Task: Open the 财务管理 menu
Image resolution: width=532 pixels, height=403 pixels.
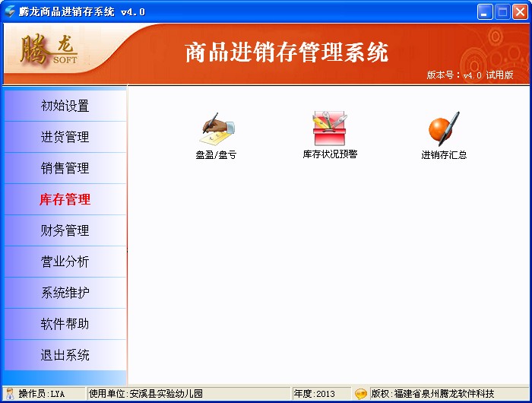Action: tap(65, 230)
